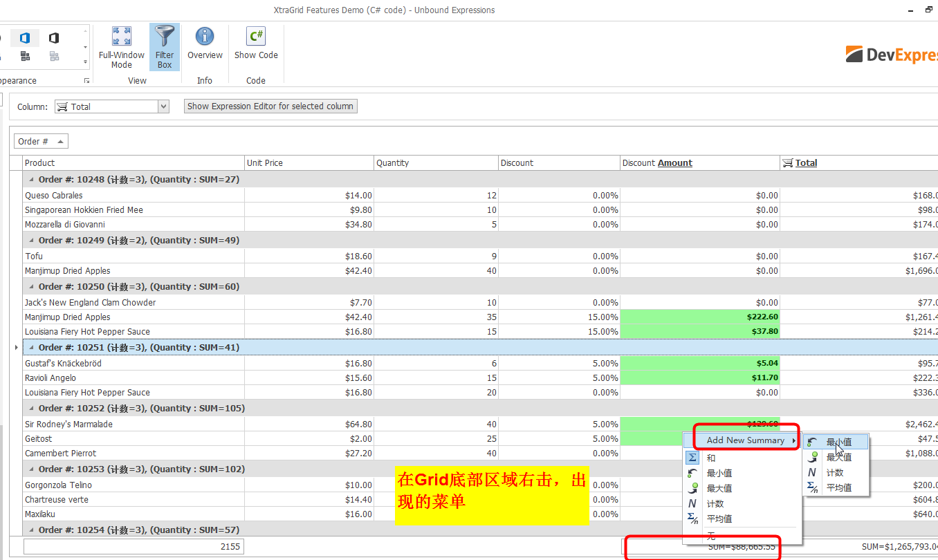The width and height of the screenshot is (938, 560).
Task: Click Show Expression Editor for selected column
Action: pyautogui.click(x=270, y=106)
